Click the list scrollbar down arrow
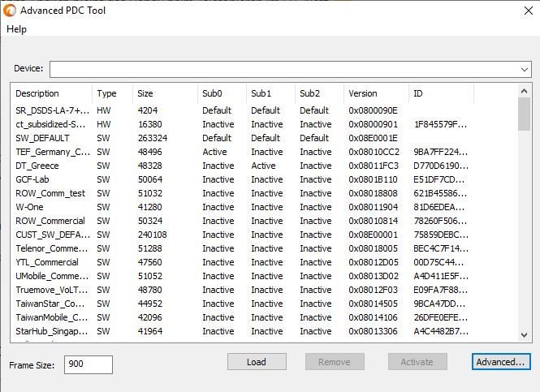Screen dimensions: 540x392 tap(524, 335)
